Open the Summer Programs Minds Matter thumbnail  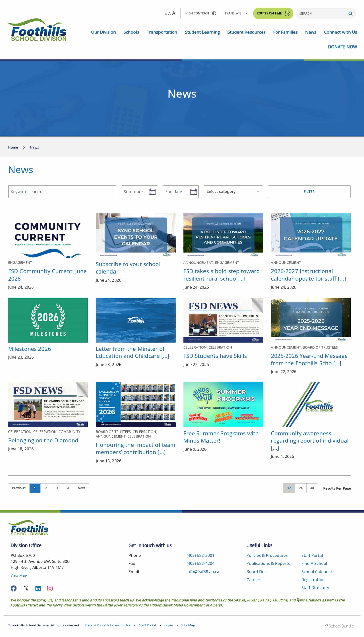pyautogui.click(x=223, y=404)
